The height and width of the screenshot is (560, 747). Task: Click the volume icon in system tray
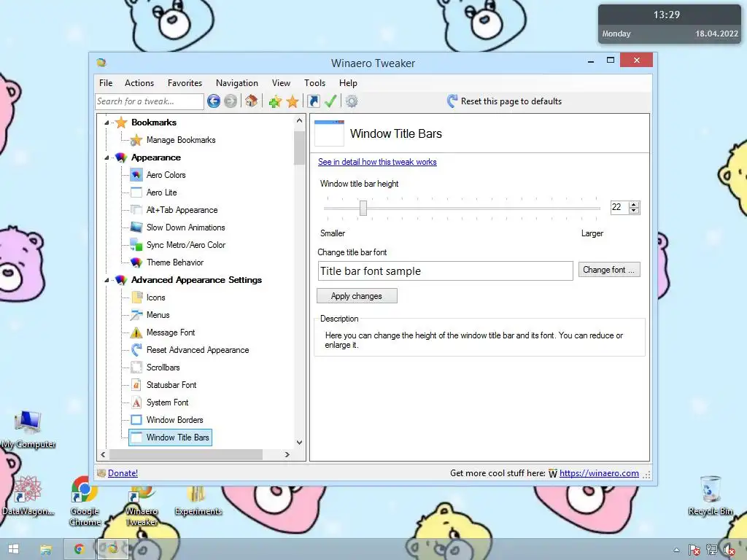pos(729,550)
